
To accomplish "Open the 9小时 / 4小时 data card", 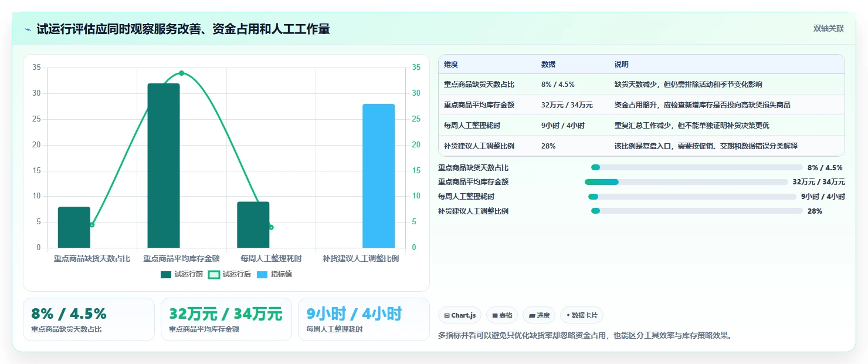I will 364,319.
